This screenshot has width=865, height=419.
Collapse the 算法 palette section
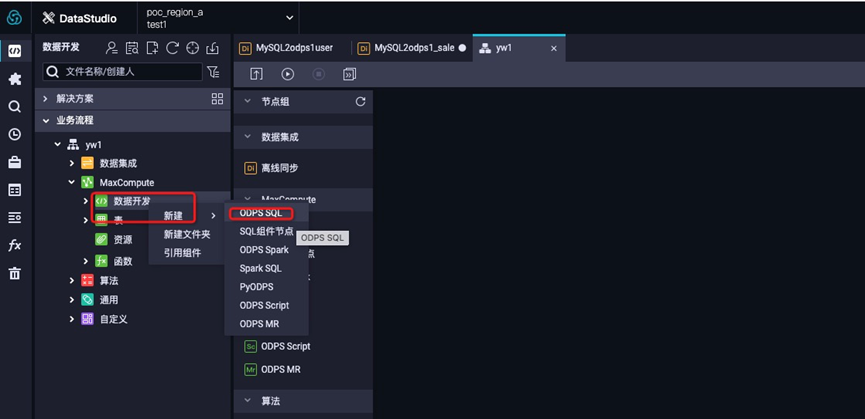[x=248, y=401]
